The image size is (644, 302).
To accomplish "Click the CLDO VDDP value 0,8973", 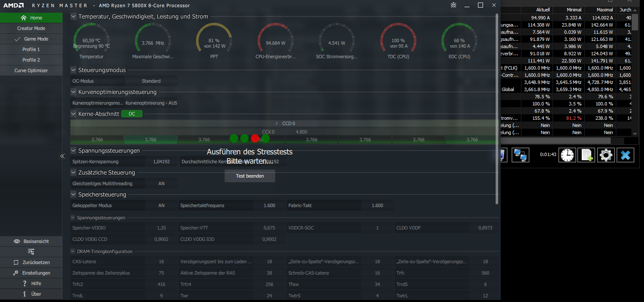I will 485,228.
